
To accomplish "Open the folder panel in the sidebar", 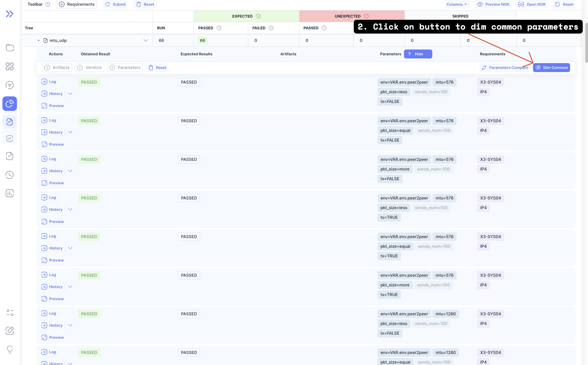I will click(10, 48).
